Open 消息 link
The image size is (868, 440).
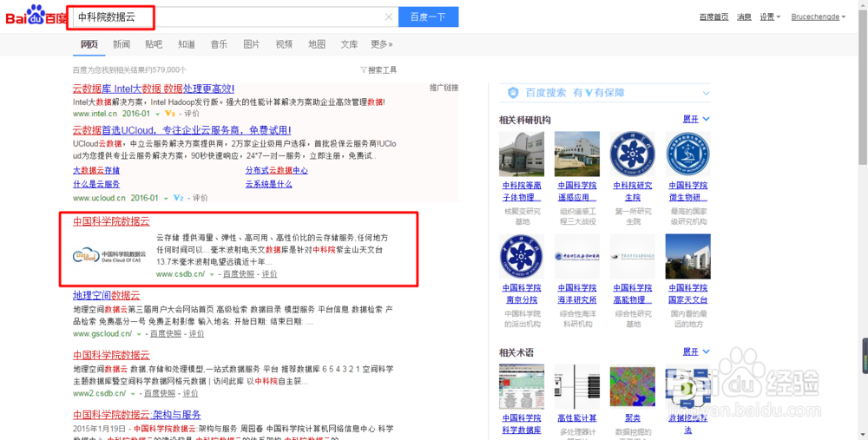[x=744, y=17]
